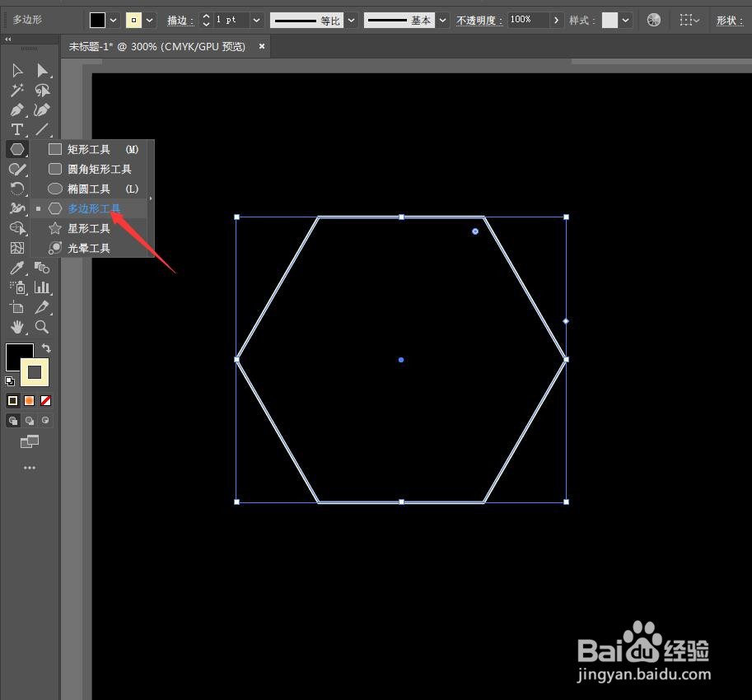This screenshot has width=752, height=700.
Task: Click control bar black fill swatch
Action: [x=97, y=20]
